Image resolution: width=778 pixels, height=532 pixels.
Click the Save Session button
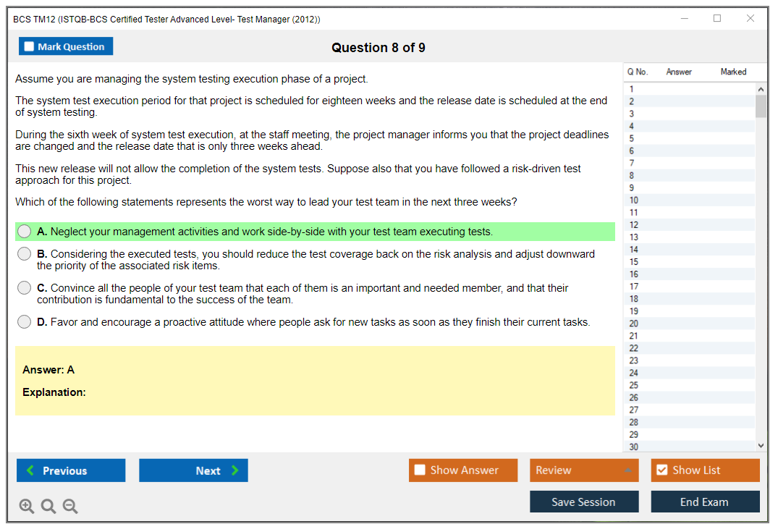click(x=583, y=502)
